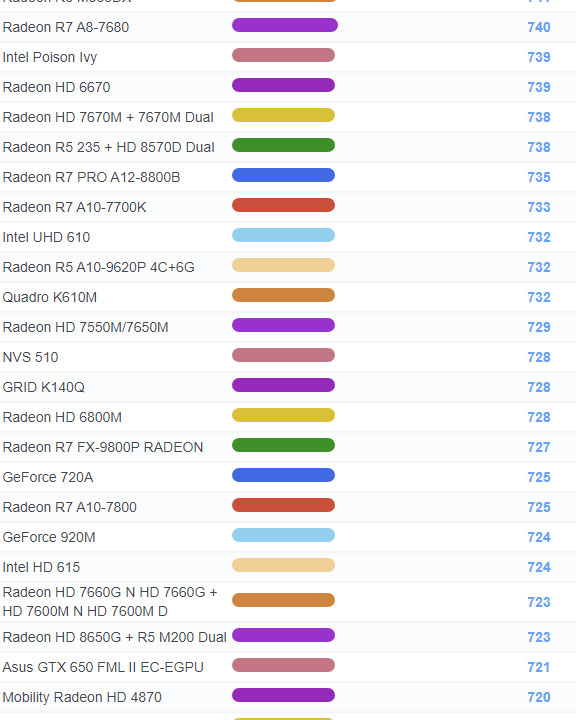The height and width of the screenshot is (720, 576).
Task: Open the Intel Poison Ivy entry
Action: point(50,57)
